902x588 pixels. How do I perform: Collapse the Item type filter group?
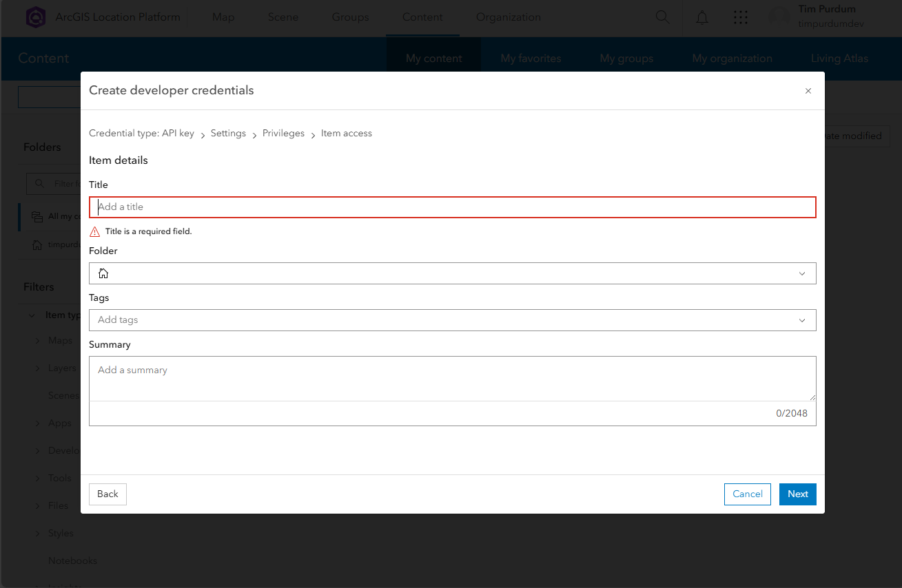point(32,315)
